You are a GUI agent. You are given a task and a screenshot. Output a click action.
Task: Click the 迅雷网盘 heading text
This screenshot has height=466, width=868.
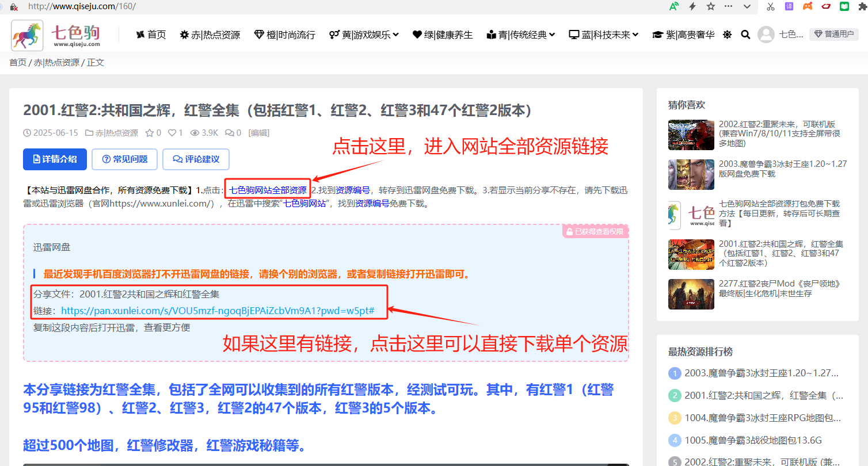click(x=52, y=247)
